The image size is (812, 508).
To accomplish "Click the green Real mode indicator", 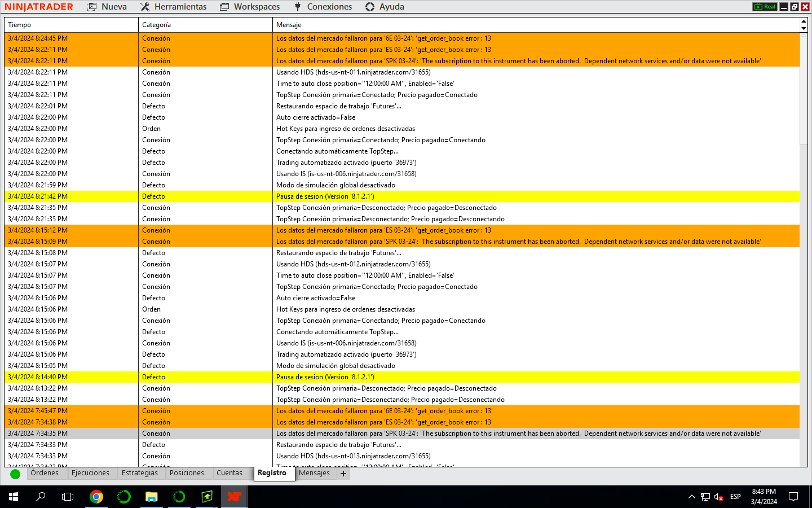I will 765,7.
